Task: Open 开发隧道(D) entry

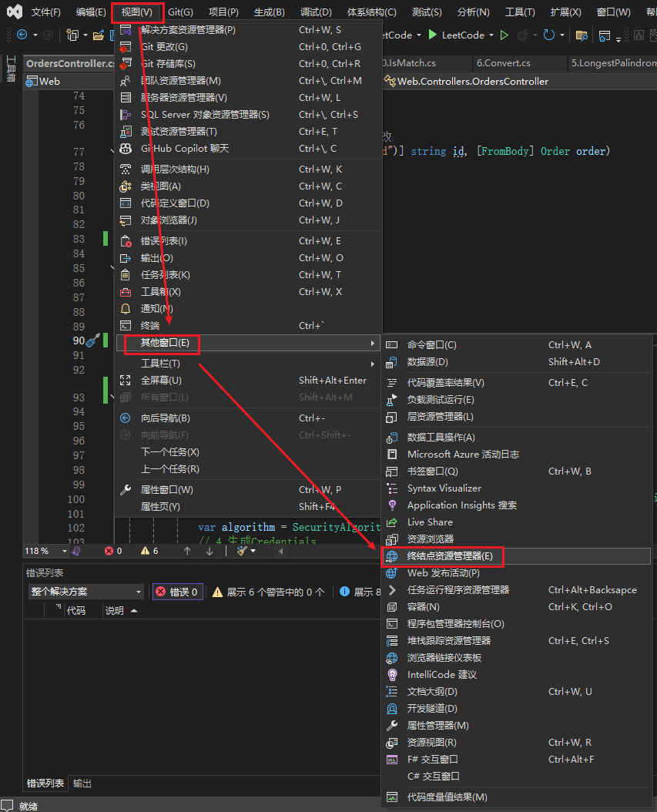Action: [x=516, y=709]
